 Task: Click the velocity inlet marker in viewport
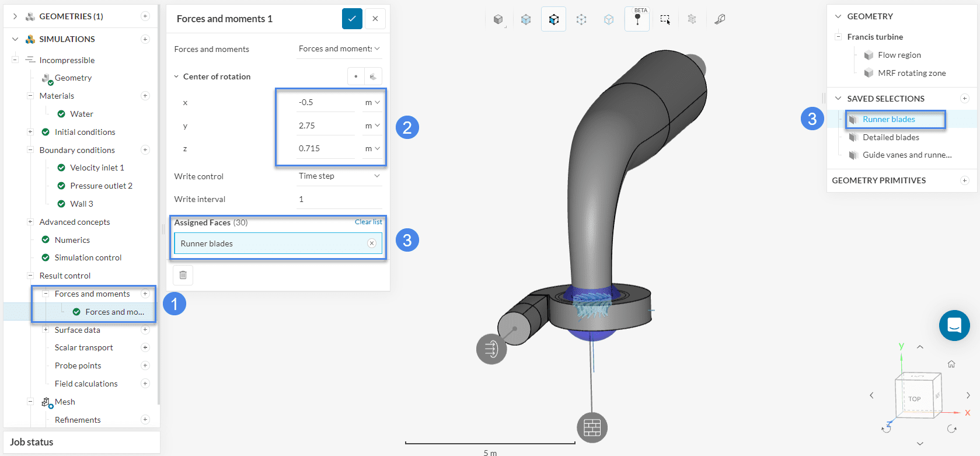coord(491,349)
